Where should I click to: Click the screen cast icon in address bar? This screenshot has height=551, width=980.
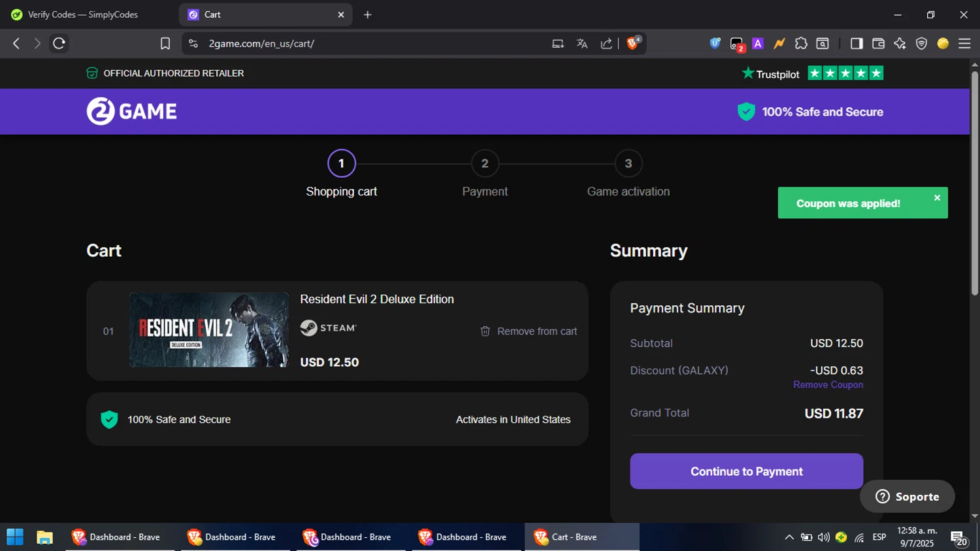(x=558, y=43)
